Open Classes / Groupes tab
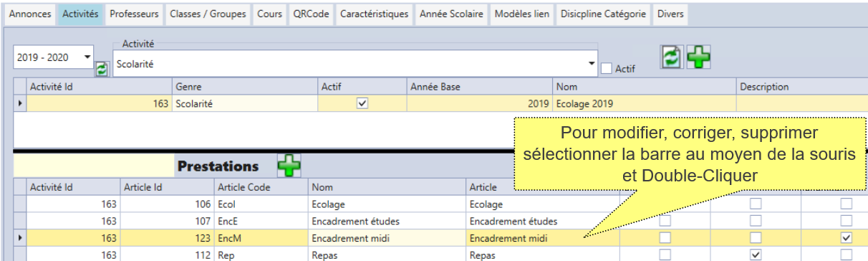868x261 pixels. [208, 14]
